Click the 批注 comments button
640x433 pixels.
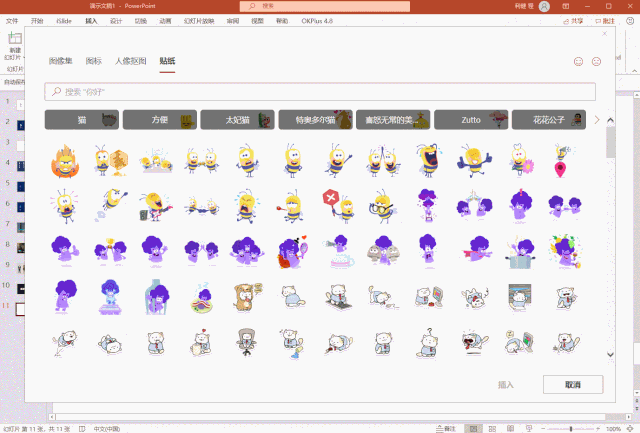[x=604, y=21]
